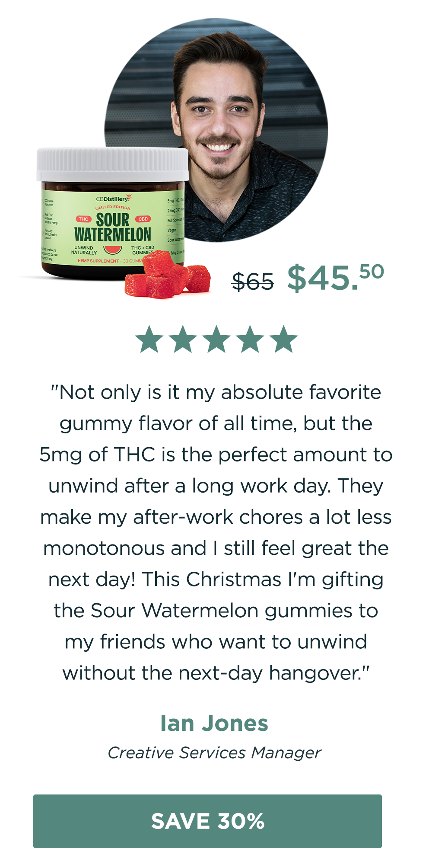Click the customer testimonial quote text
The width and height of the screenshot is (432, 868).
coord(216,532)
